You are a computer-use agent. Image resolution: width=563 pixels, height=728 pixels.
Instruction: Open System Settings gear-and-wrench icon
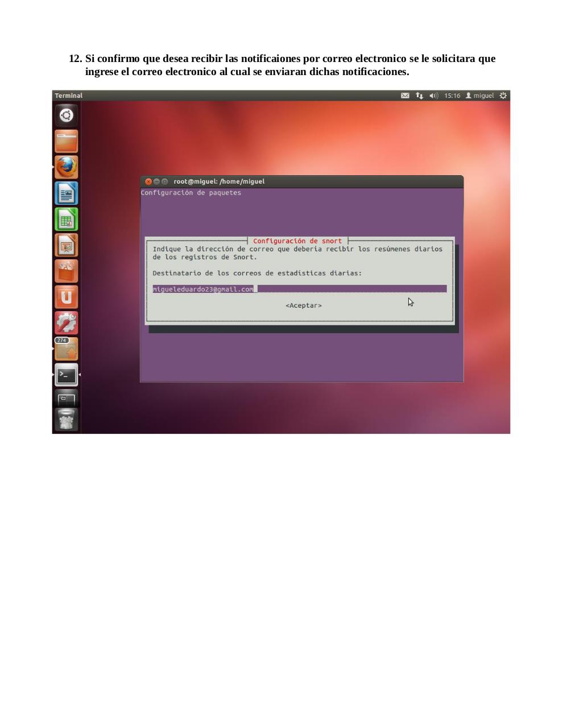(67, 323)
